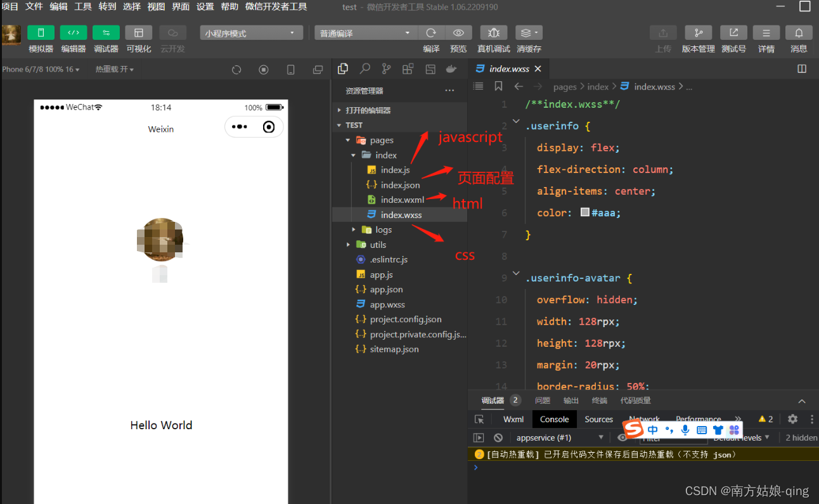Open source control icon in activity bar
The height and width of the screenshot is (504, 819).
pyautogui.click(x=386, y=69)
